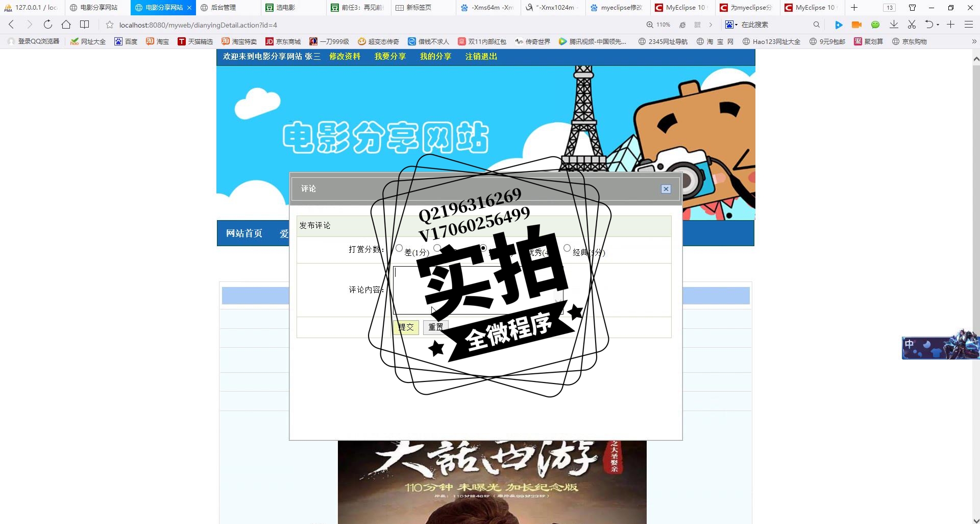Open the blue video player icon
Image resolution: width=980 pixels, height=524 pixels.
pos(838,25)
